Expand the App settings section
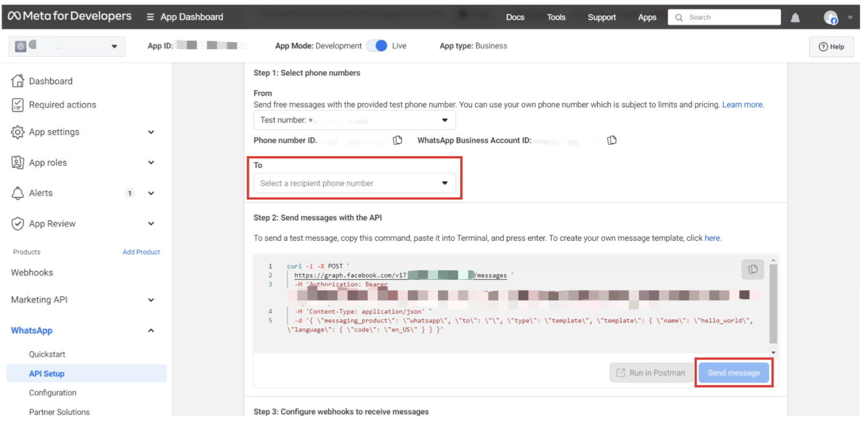This screenshot has height=427, width=868. tap(151, 132)
